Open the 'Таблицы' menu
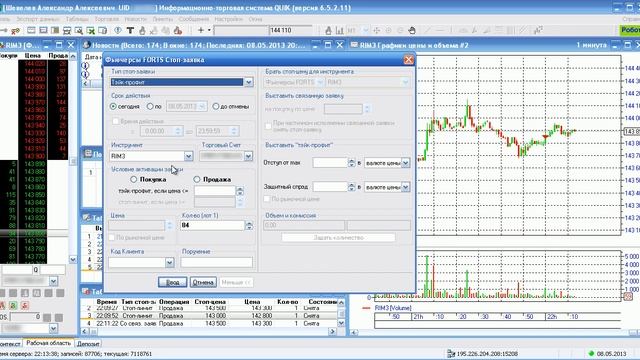The image size is (640, 360). coord(77,19)
